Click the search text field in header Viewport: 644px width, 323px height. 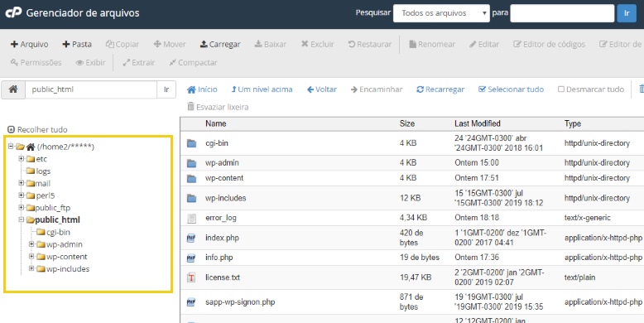coord(562,13)
